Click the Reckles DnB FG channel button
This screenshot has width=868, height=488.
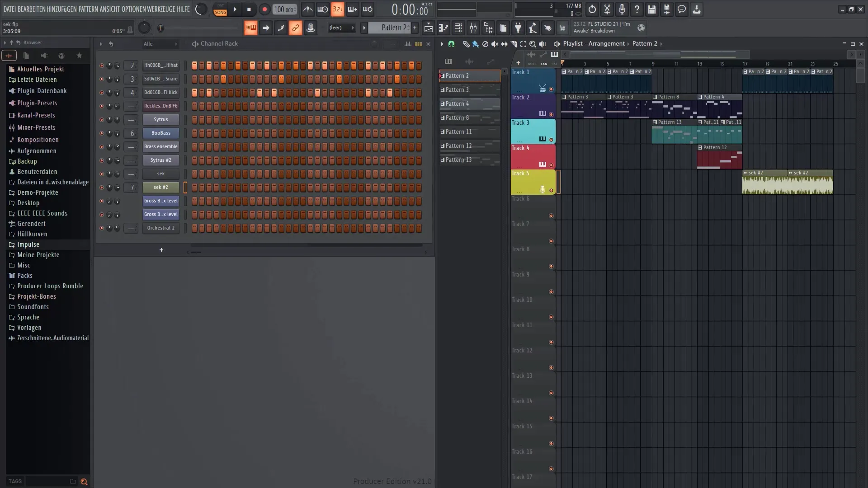pyautogui.click(x=161, y=106)
